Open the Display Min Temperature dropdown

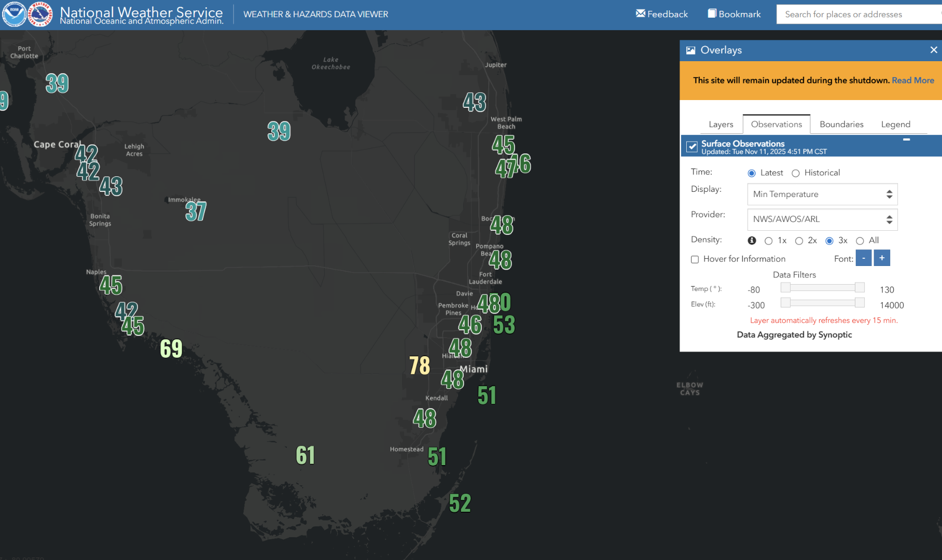pos(822,194)
